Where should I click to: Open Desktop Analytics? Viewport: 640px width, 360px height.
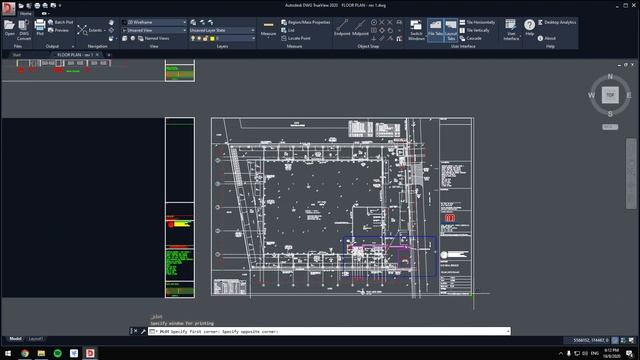pos(557,22)
